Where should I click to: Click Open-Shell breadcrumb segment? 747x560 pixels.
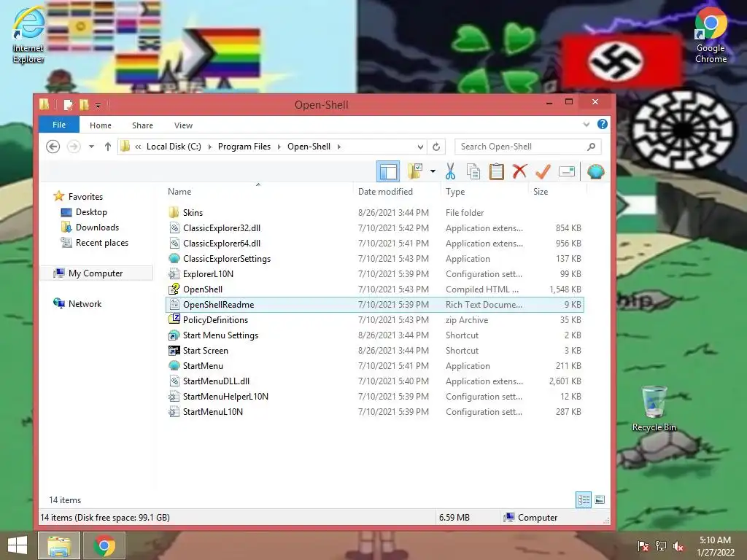[309, 147]
